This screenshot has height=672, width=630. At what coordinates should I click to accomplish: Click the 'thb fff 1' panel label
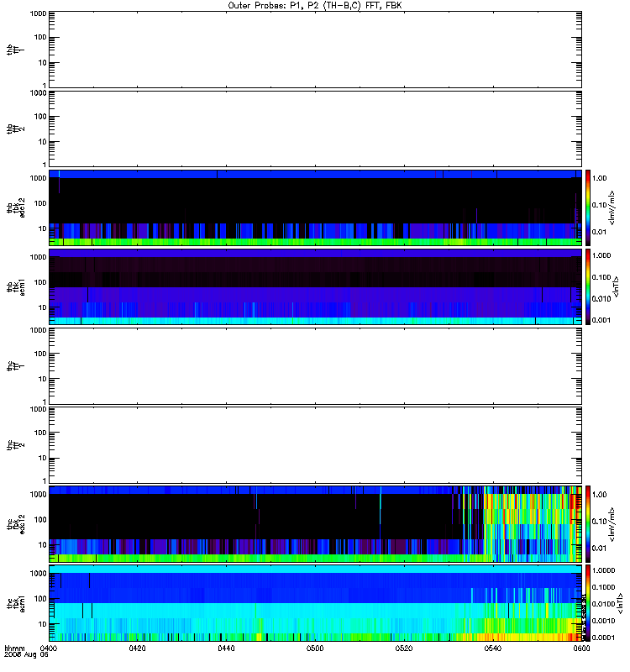(x=15, y=50)
